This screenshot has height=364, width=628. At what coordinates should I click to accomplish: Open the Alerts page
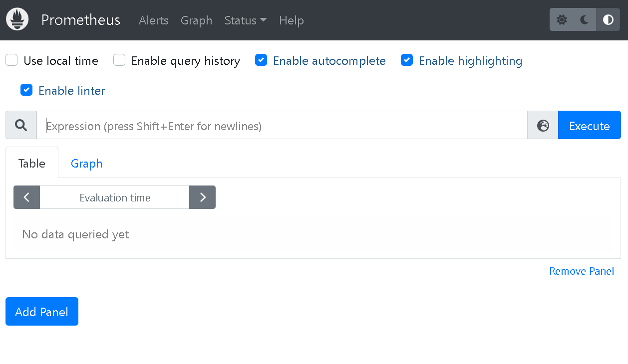[x=154, y=20]
